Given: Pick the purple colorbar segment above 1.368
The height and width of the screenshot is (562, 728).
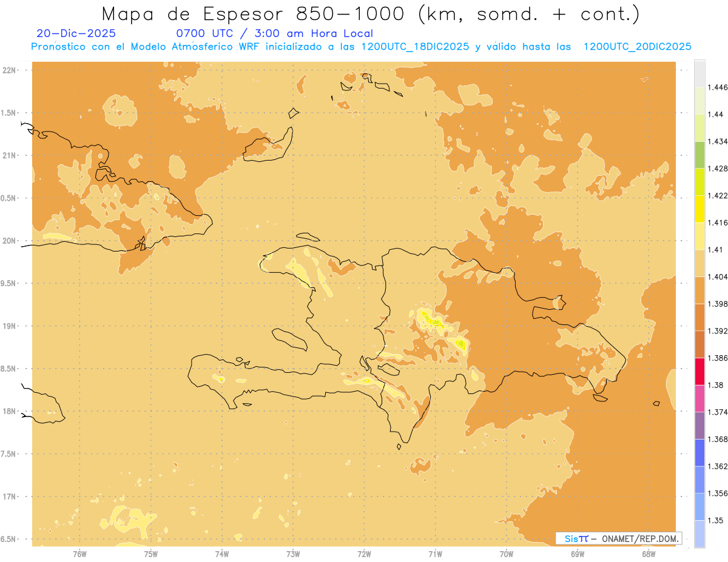Looking at the screenshot, I should point(699,426).
